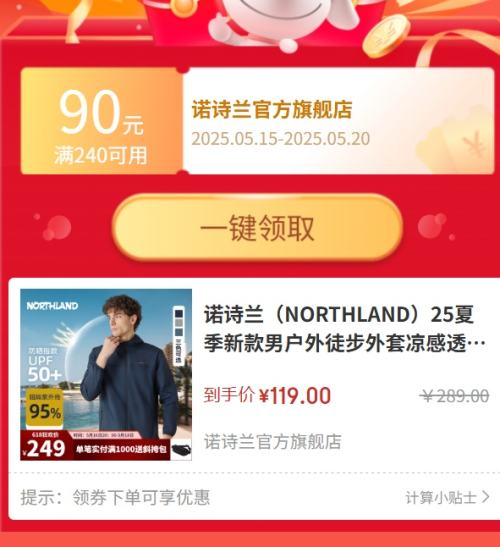Select the 90元 coupon amount panel
Screen dimensions: 500x547
click(x=102, y=121)
